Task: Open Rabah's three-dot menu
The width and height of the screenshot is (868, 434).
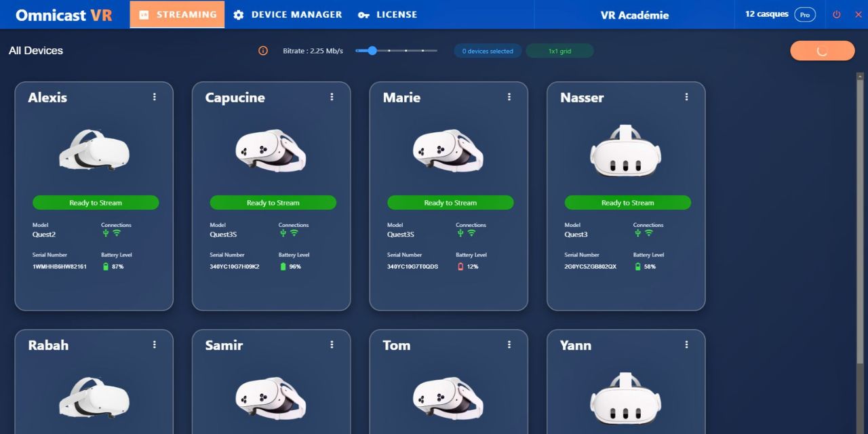Action: [x=154, y=344]
